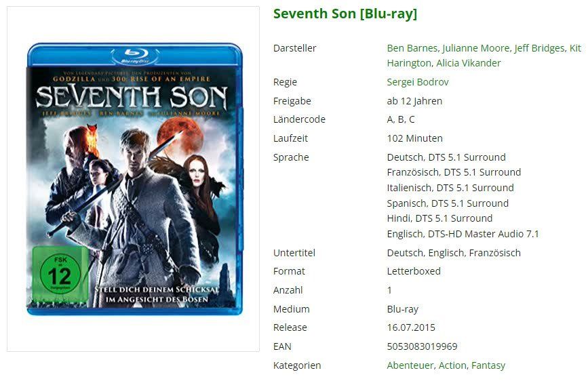Click the Englisch DTS-HD Master Audio 7.1 entry
588x381 pixels.
463,234
